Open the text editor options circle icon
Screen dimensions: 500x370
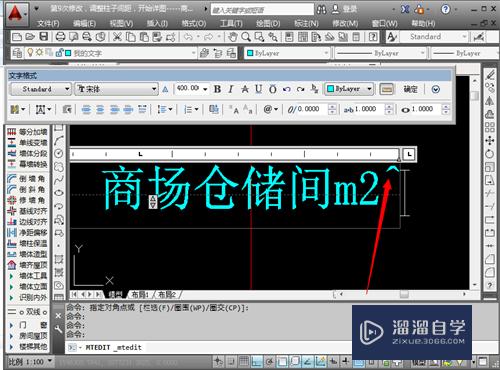click(435, 89)
